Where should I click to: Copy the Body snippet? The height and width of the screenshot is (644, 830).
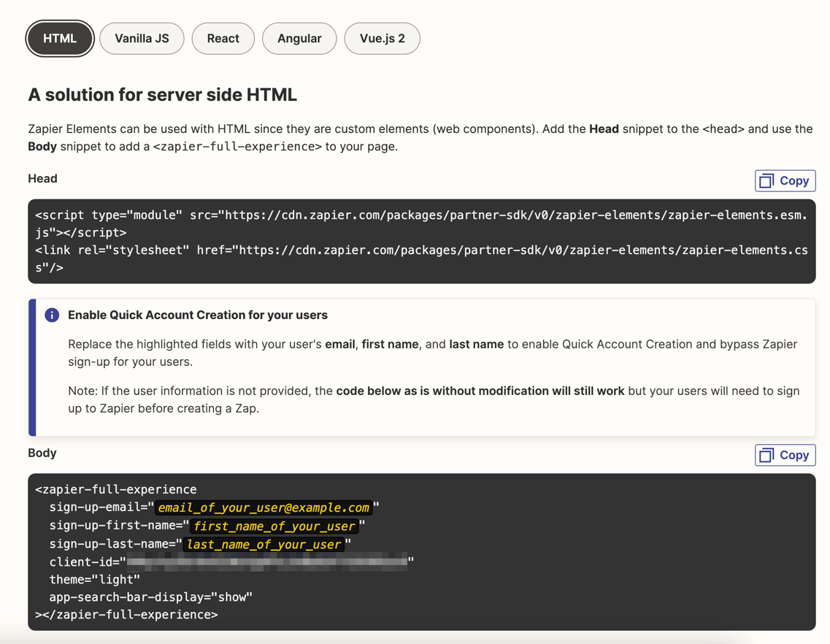(785, 455)
